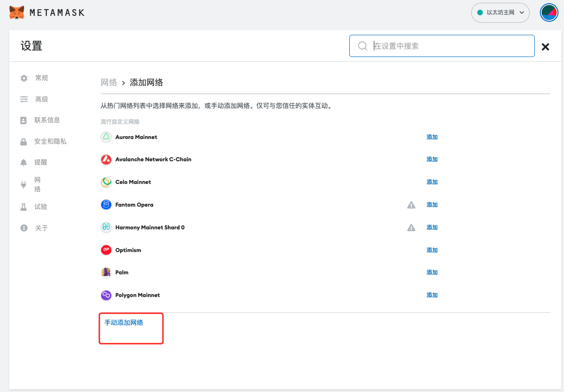Expand the 以太坊主网 network dropdown
Viewport: 564px width, 392px height.
pos(500,13)
